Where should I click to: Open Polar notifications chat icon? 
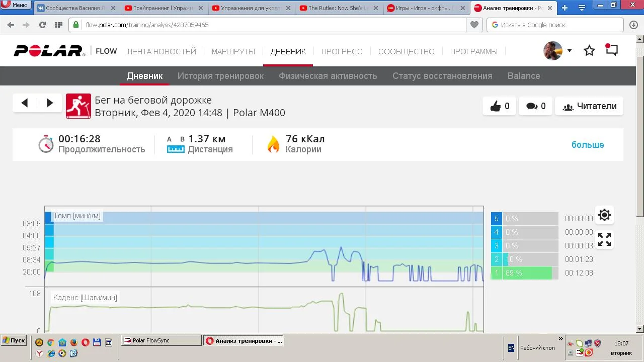pyautogui.click(x=611, y=50)
